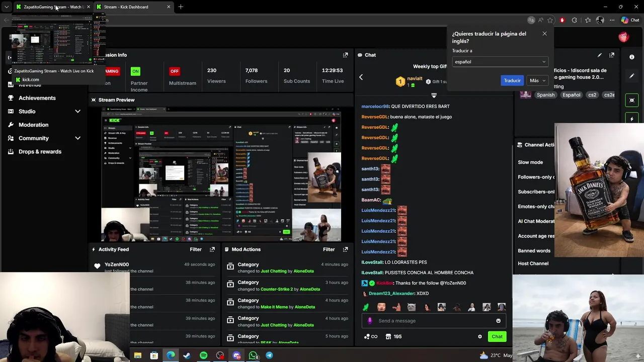Screen dimensions: 644x362
Task: Open Achievements in the sidebar
Action: 37,98
